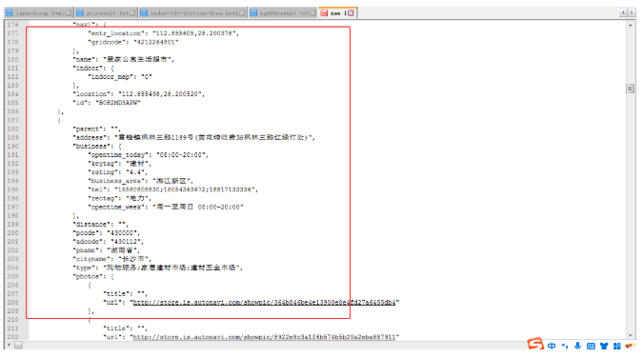Viewport: 644px width, 358px height.
Task: Click the blue save icon on layerGroup.html tab
Action: point(9,13)
